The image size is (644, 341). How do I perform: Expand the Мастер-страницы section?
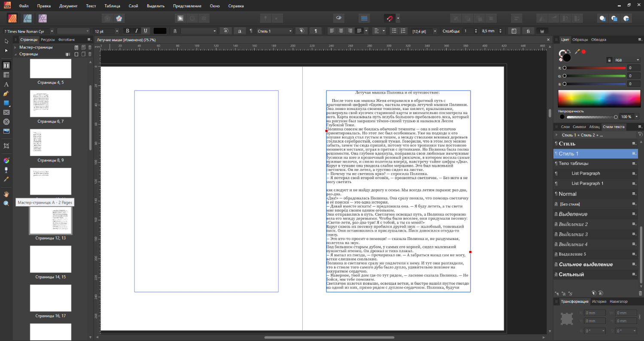tap(15, 47)
